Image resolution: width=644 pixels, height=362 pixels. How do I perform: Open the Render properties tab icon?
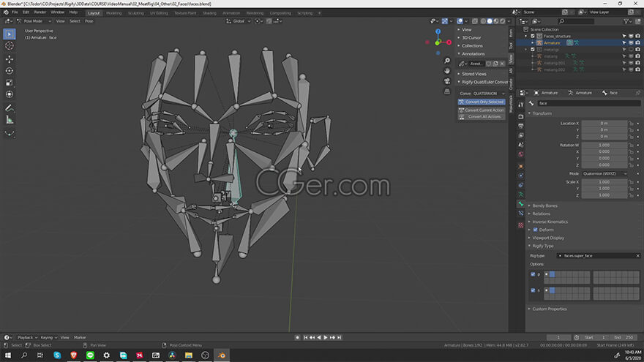tap(521, 117)
